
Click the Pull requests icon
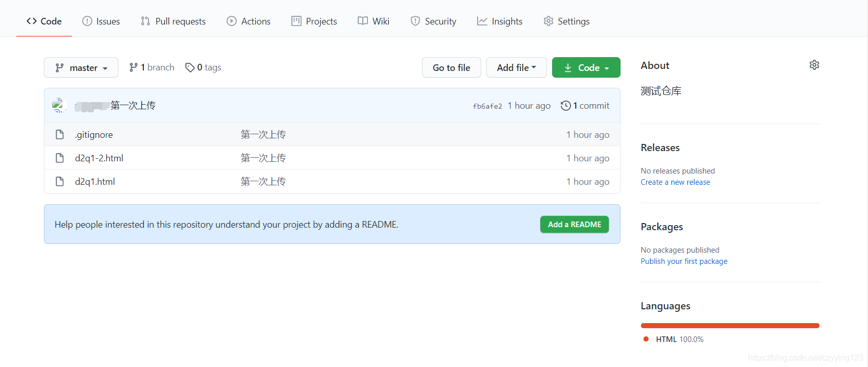click(x=145, y=21)
